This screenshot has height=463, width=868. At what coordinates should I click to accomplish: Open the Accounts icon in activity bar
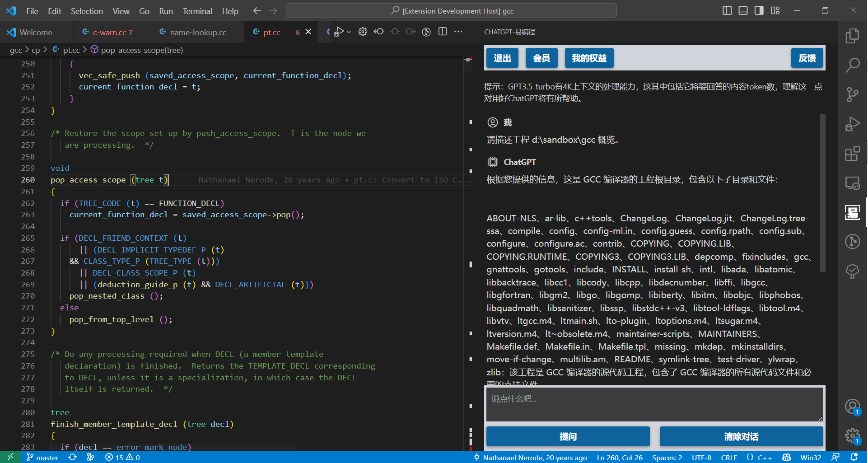[x=852, y=406]
